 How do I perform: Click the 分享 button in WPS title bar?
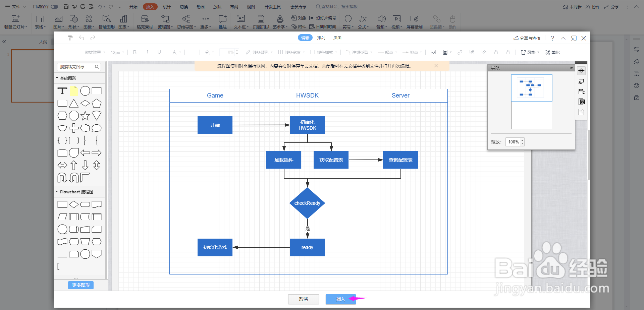612,7
